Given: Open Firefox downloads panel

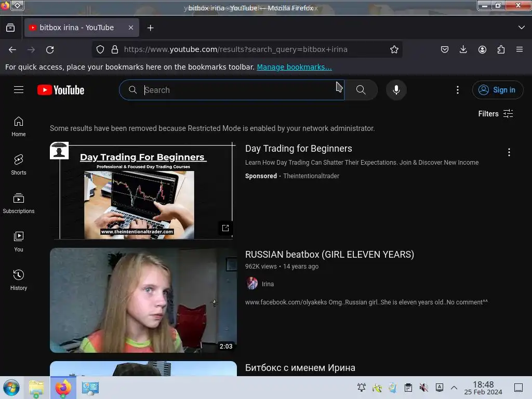Looking at the screenshot, I should click(463, 49).
